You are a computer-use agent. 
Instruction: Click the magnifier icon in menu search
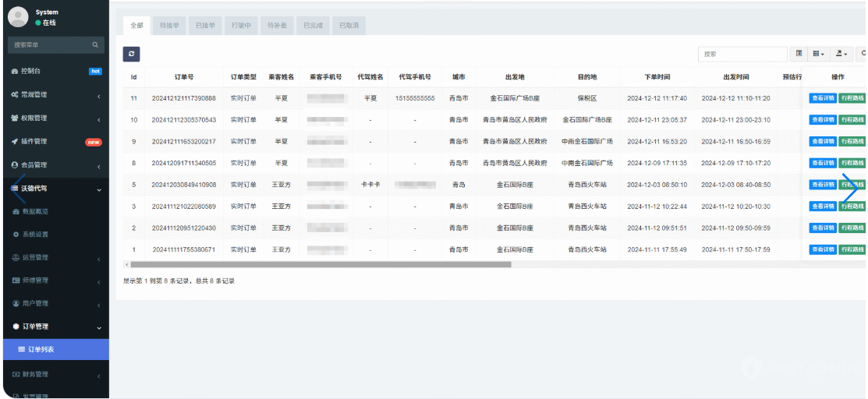tap(95, 45)
